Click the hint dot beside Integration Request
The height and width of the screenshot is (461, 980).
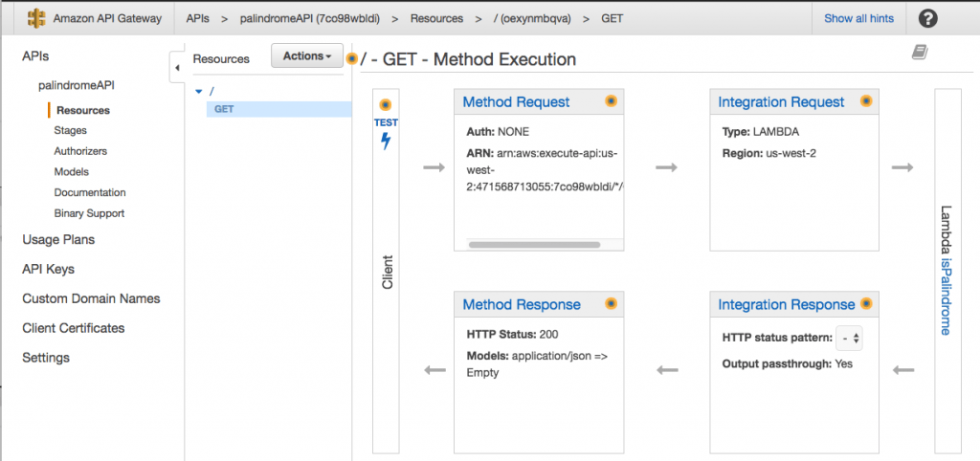865,101
